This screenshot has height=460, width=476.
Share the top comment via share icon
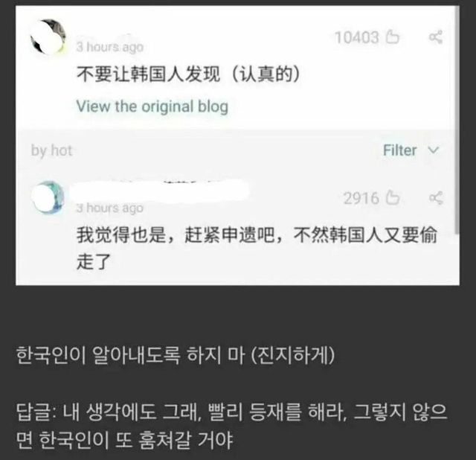click(x=436, y=37)
